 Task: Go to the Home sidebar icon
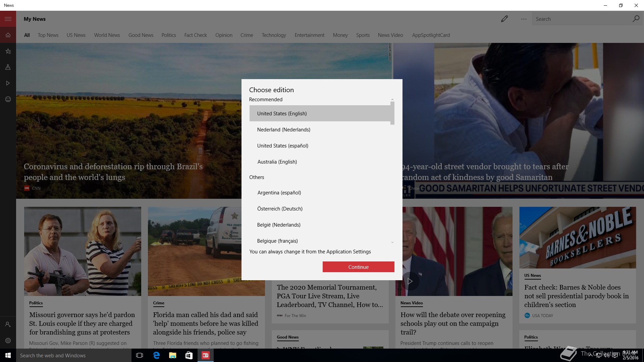(x=8, y=35)
